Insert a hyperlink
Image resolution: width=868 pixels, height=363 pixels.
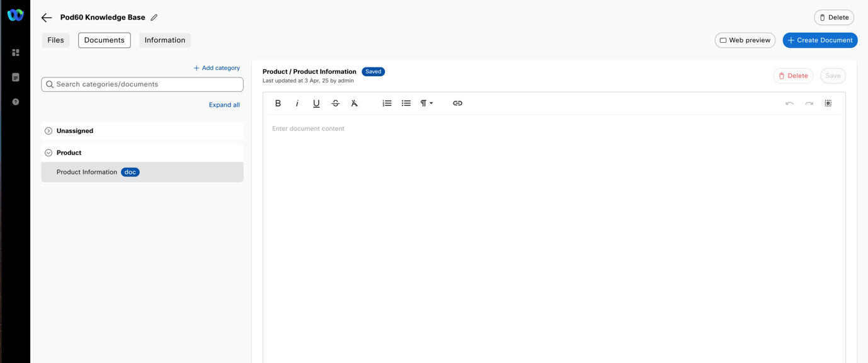[457, 103]
